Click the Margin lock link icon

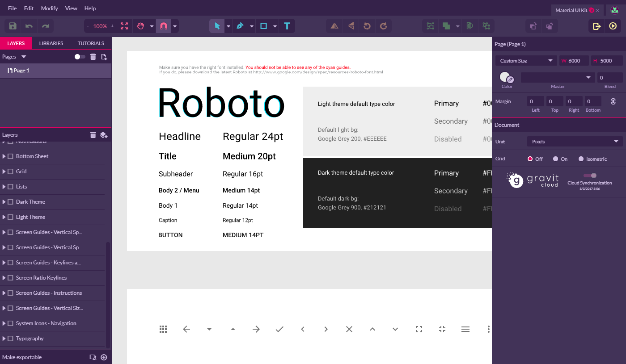(x=613, y=101)
